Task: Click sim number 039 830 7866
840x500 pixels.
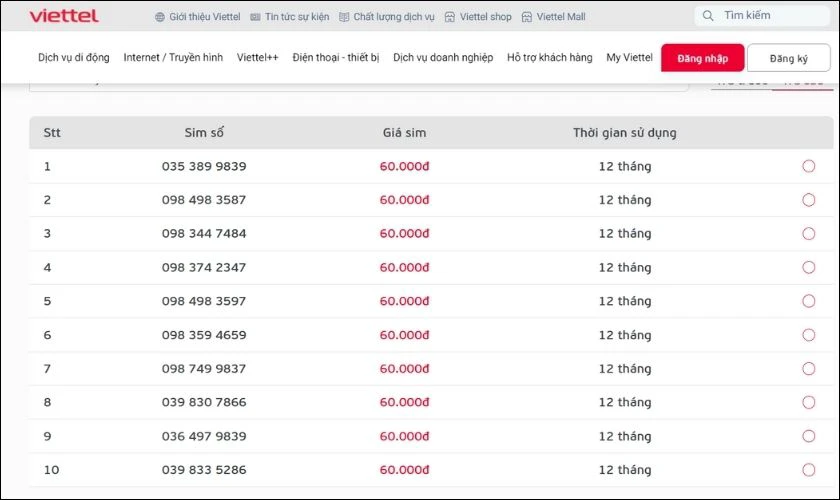Action: pos(204,402)
